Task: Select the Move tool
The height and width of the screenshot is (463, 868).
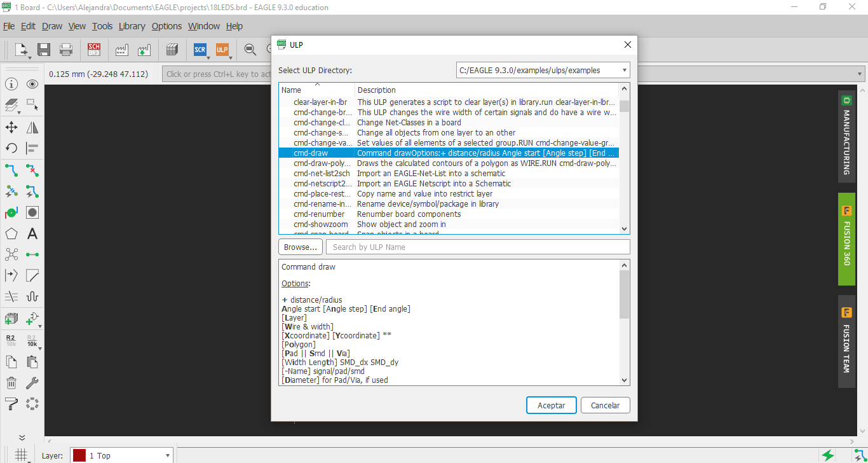Action: [x=11, y=127]
